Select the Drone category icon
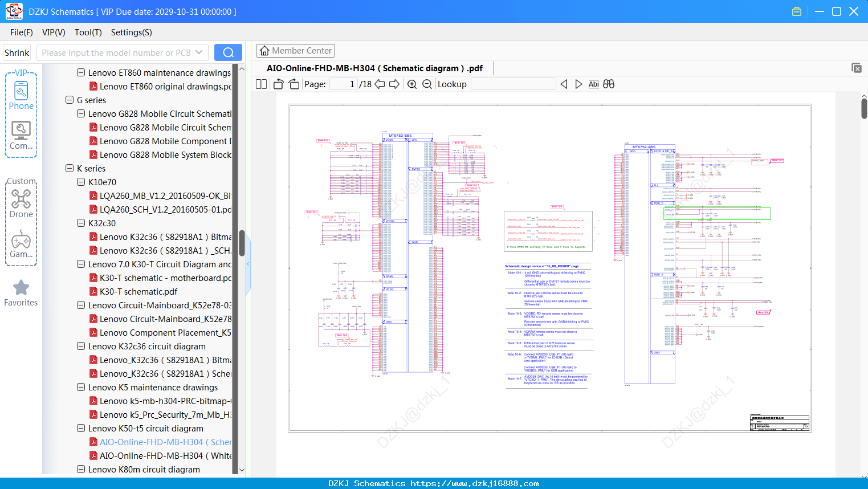The image size is (868, 489). 21,203
